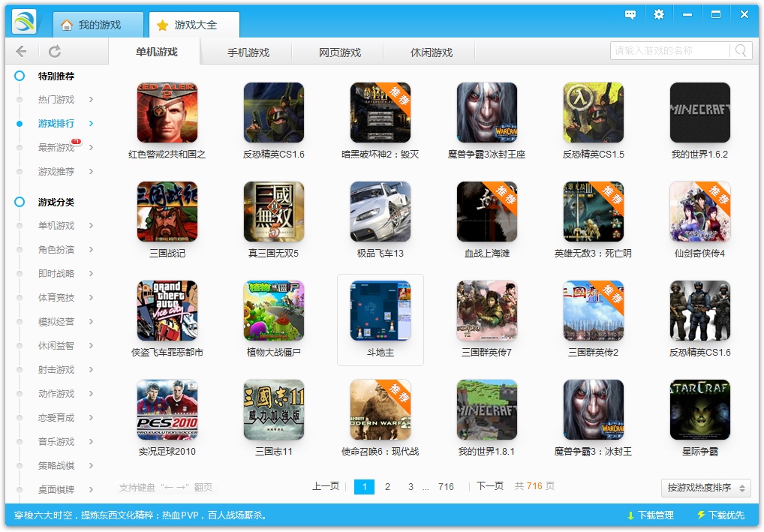The height and width of the screenshot is (532, 764).
Task: Go to page 3
Action: click(411, 487)
